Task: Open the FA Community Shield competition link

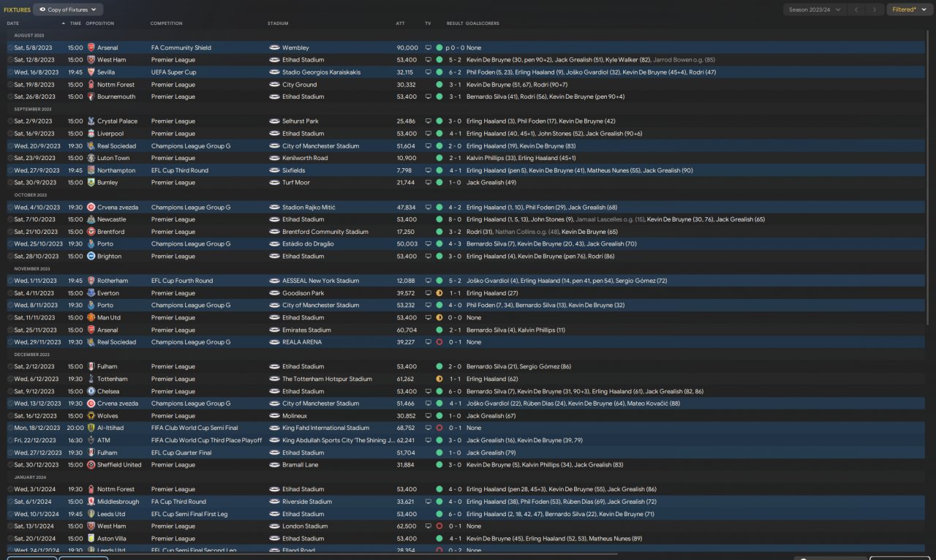Action: [181, 48]
